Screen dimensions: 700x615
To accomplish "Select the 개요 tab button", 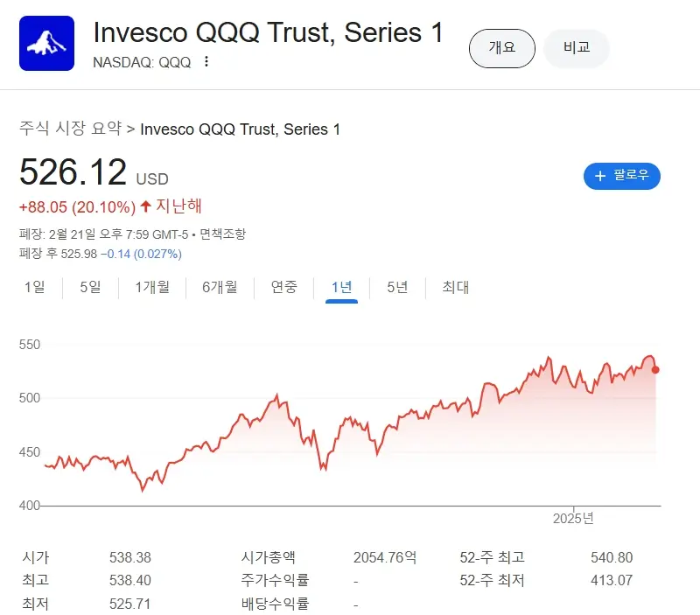I will [x=501, y=47].
